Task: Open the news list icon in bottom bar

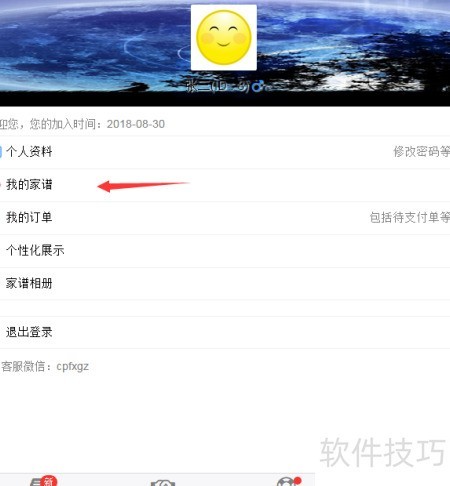Action: 37,482
